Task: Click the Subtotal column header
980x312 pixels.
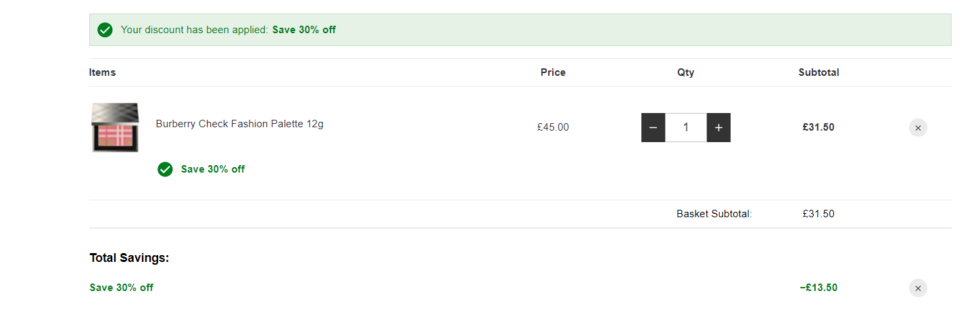Action: point(818,72)
